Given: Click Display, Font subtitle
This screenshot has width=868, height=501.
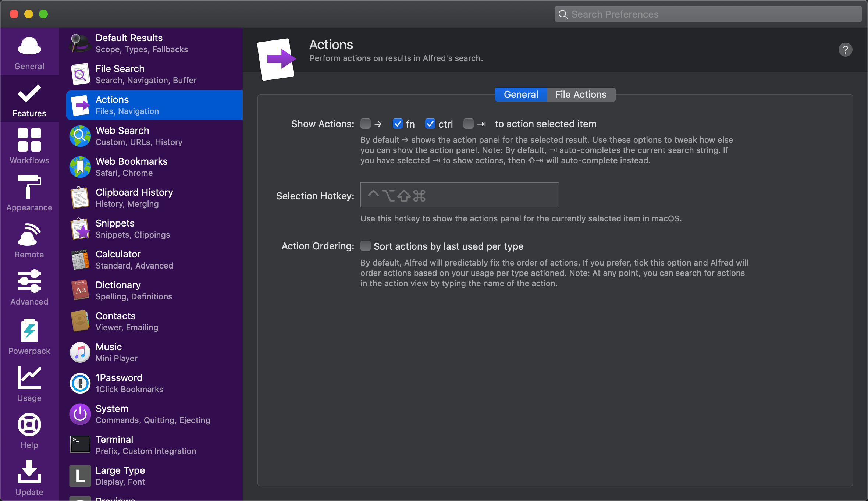Looking at the screenshot, I should pyautogui.click(x=120, y=482).
